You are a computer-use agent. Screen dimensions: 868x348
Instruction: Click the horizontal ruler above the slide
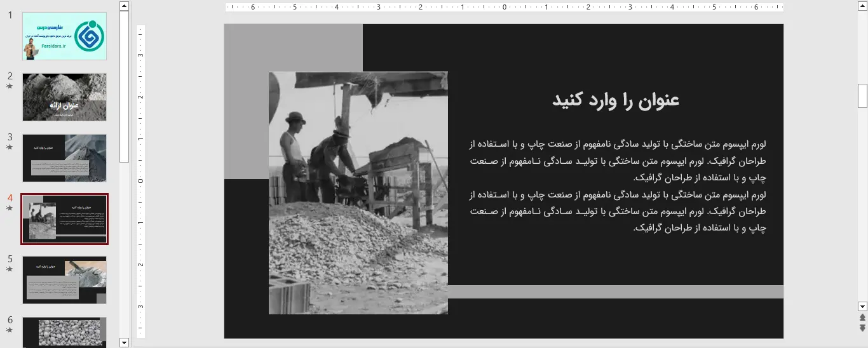(504, 7)
